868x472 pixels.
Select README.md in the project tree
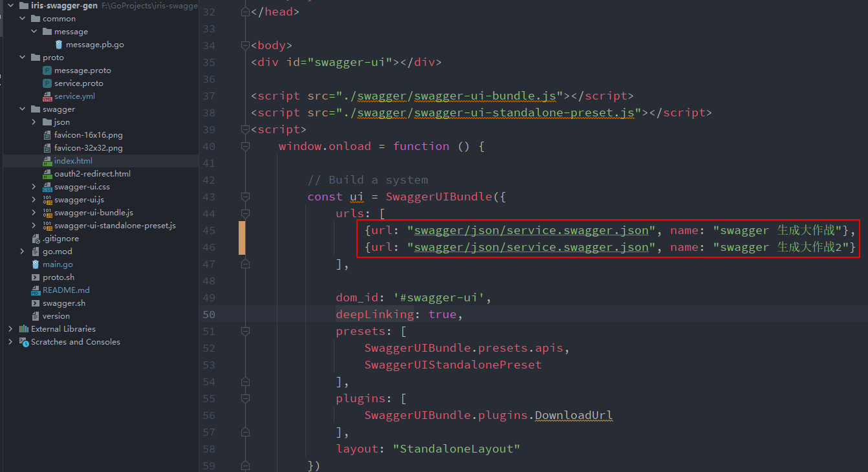pyautogui.click(x=66, y=290)
